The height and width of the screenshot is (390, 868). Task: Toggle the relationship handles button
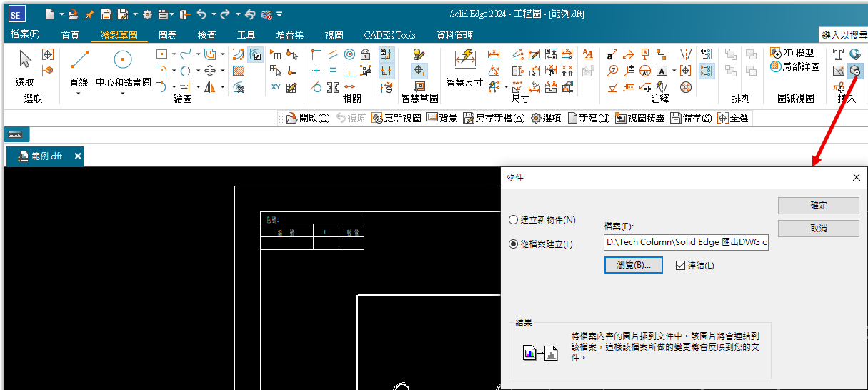click(386, 71)
